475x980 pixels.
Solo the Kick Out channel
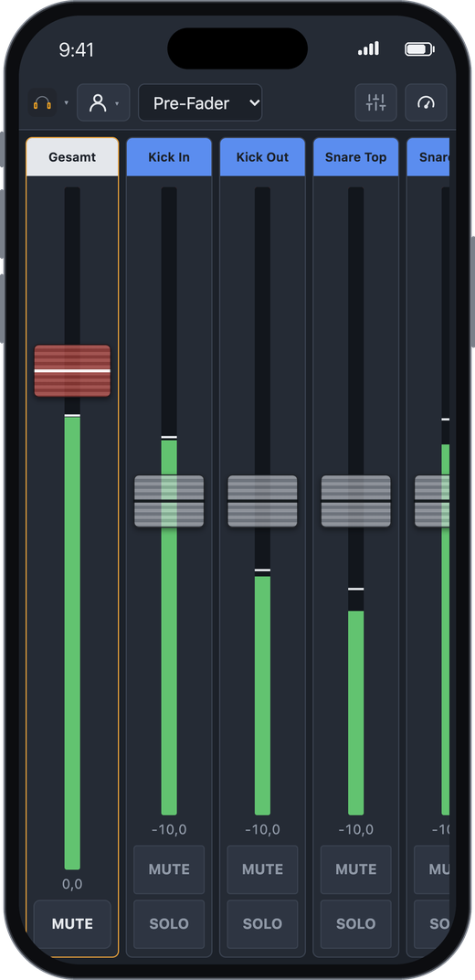coord(262,923)
